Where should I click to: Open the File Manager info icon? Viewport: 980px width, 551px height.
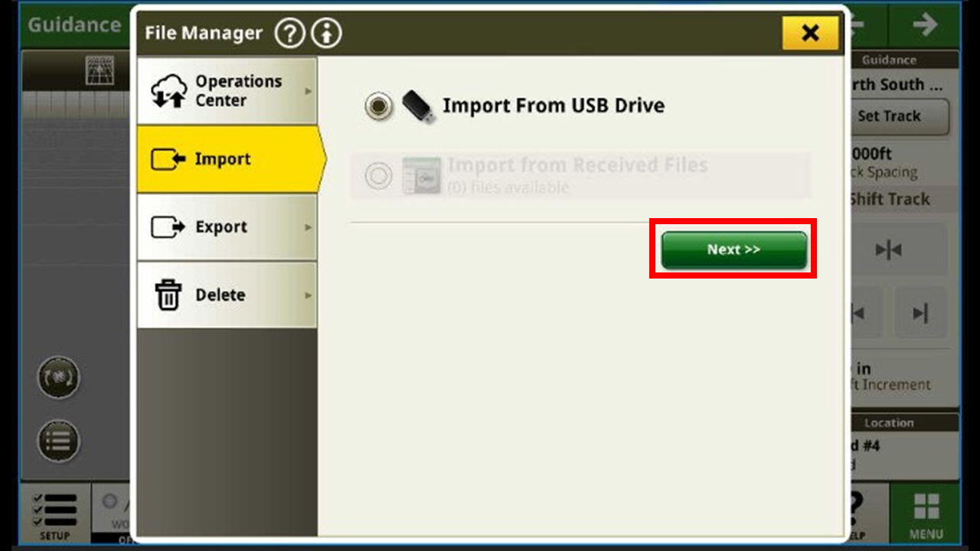point(327,33)
